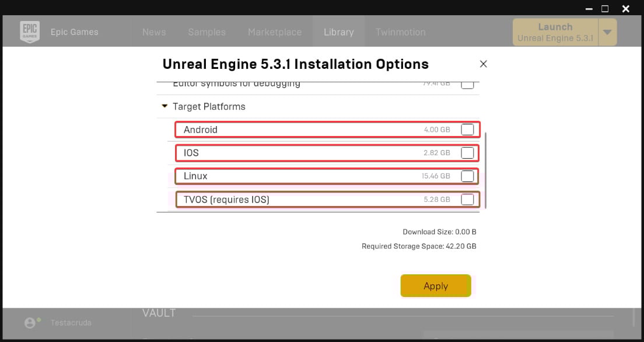
Task: Click the 2.82 GB IOS size
Action: [x=437, y=153]
